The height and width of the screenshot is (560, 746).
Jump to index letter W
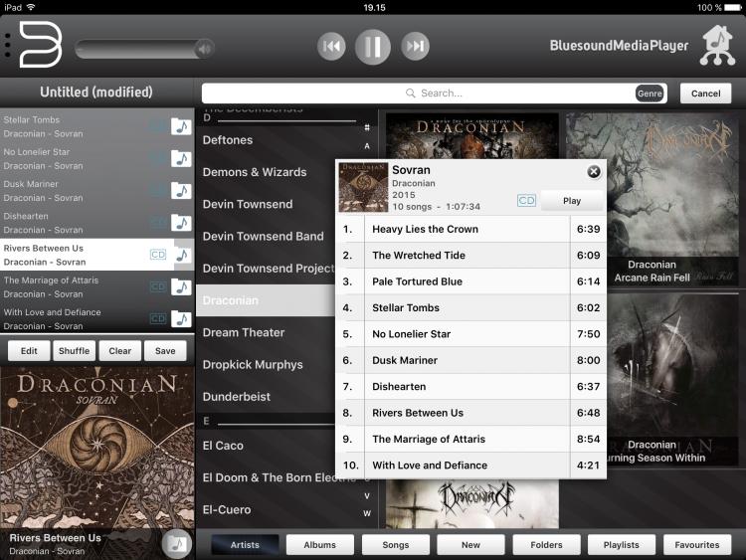click(x=367, y=513)
